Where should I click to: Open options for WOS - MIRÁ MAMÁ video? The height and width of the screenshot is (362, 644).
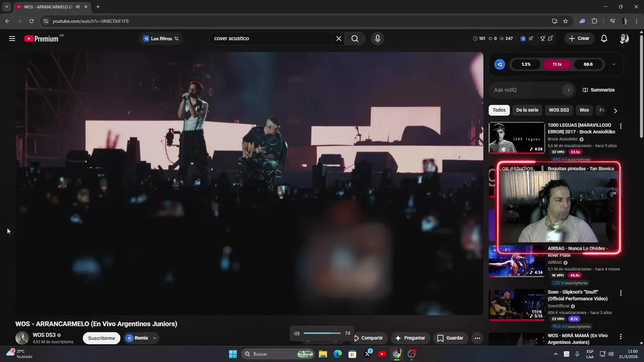(x=620, y=337)
